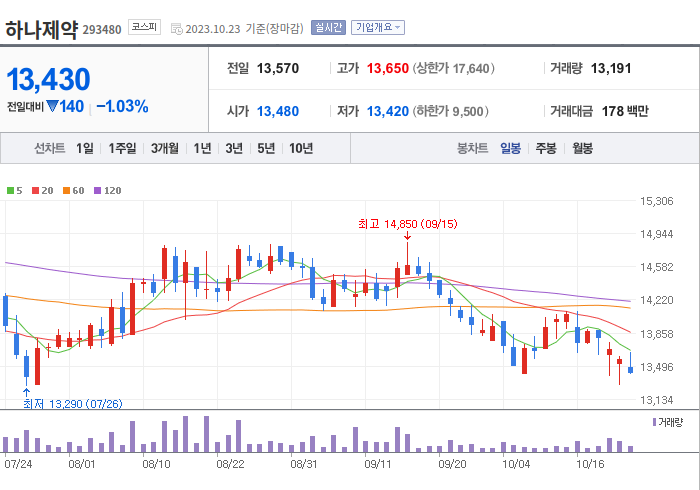Click the 08/01 date axis label
The height and width of the screenshot is (490, 700).
(82, 464)
